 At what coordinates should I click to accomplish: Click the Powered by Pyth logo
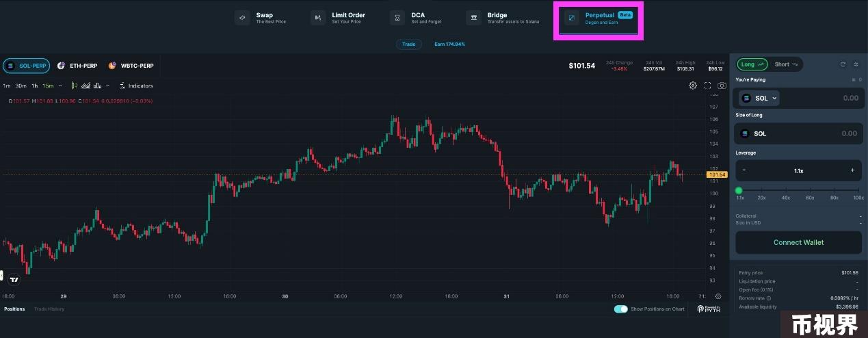click(709, 309)
